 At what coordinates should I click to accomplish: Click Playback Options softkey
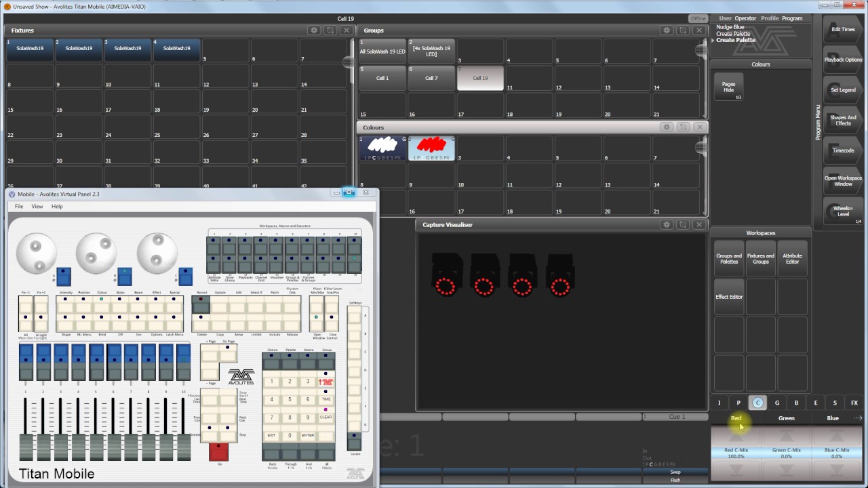click(843, 60)
